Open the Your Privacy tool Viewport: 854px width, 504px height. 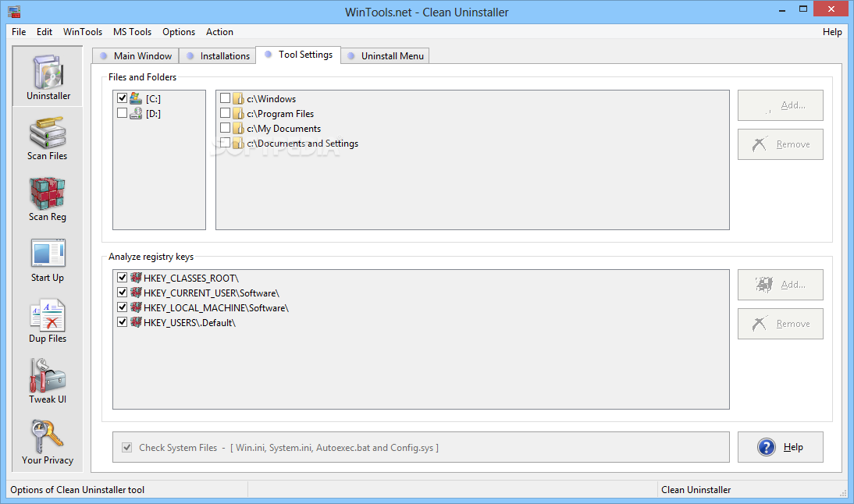[x=48, y=442]
